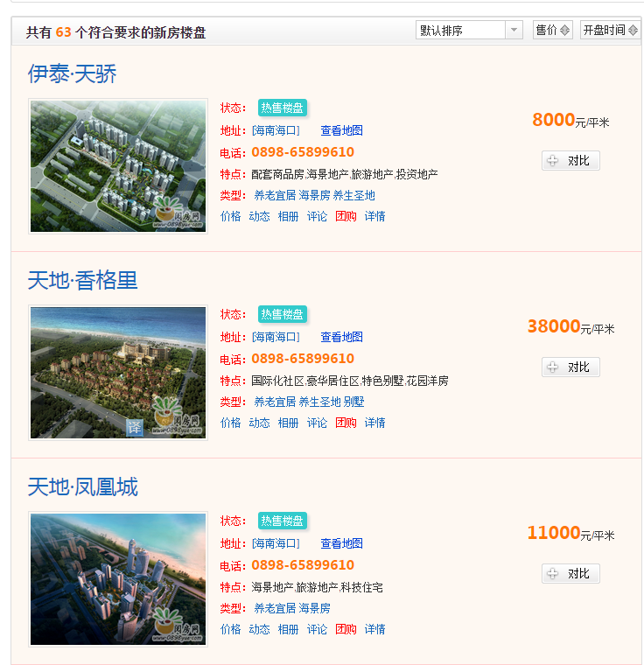This screenshot has height=665, width=644.
Task: Add 天地·凤凰城 to 对比 comparison
Action: [x=570, y=574]
